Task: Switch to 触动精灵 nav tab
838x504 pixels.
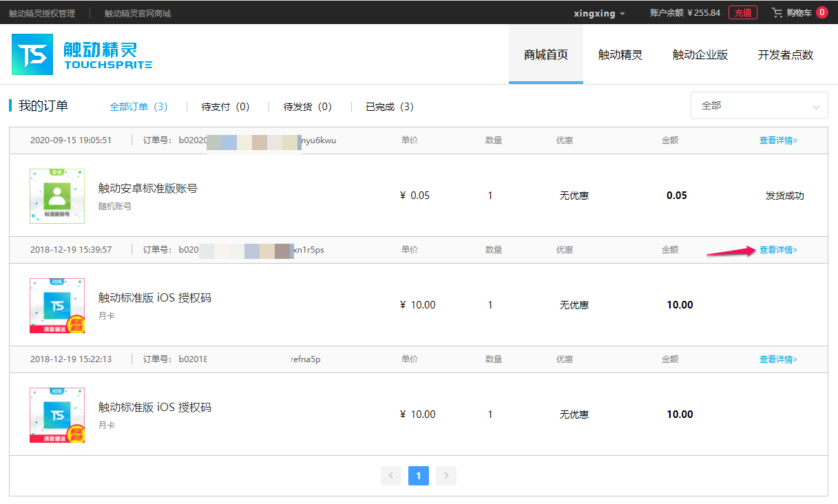Action: [620, 55]
